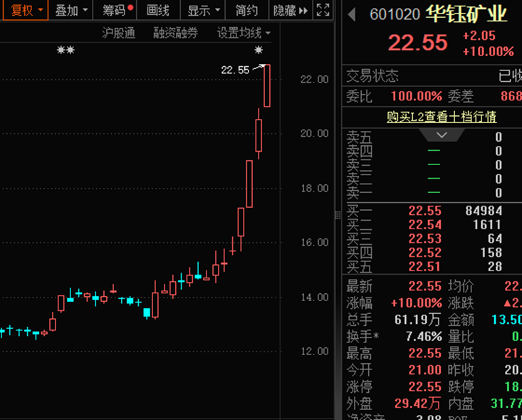This screenshot has width=522, height=420.
Task: Click the 融资融券 margin trading label
Action: tap(176, 33)
